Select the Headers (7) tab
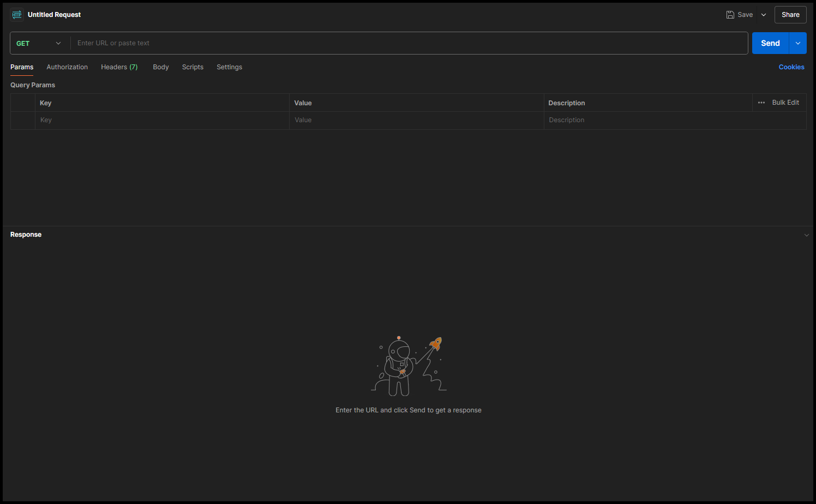The height and width of the screenshot is (504, 816). pos(119,67)
